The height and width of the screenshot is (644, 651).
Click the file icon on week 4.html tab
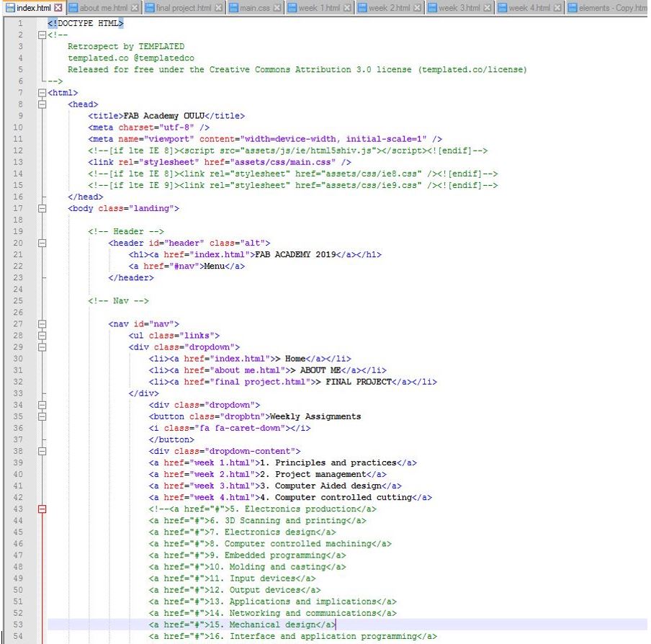(x=503, y=7)
